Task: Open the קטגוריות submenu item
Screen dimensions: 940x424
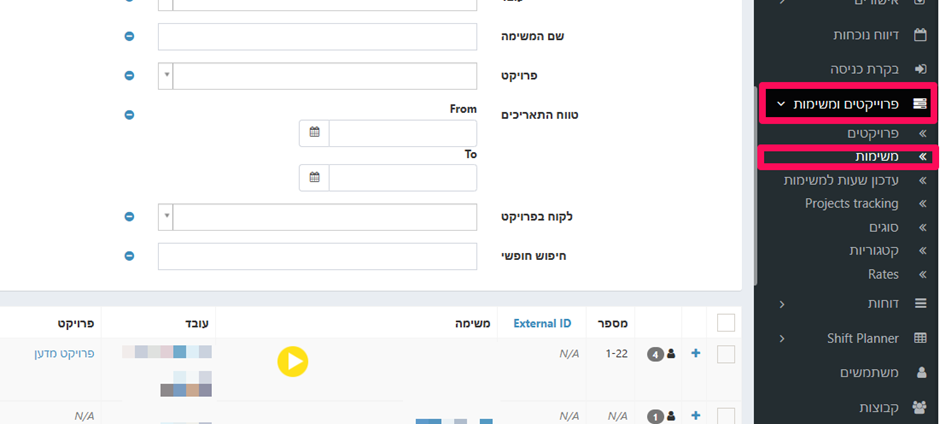Action: (x=874, y=251)
